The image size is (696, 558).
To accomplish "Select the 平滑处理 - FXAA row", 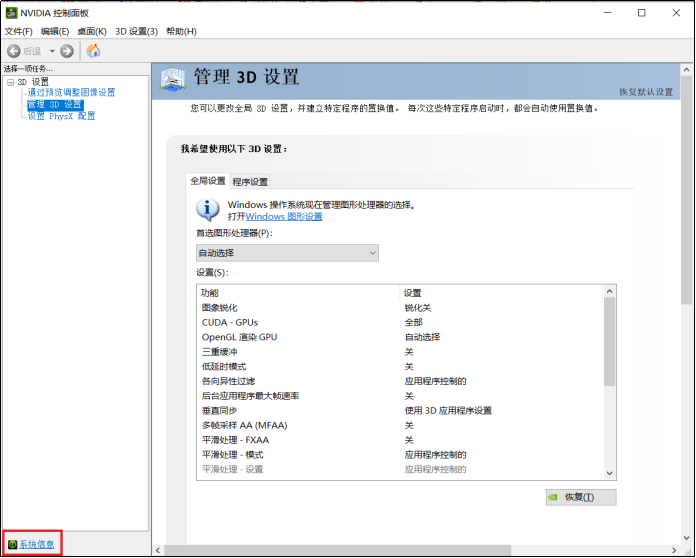I will pyautogui.click(x=399, y=440).
